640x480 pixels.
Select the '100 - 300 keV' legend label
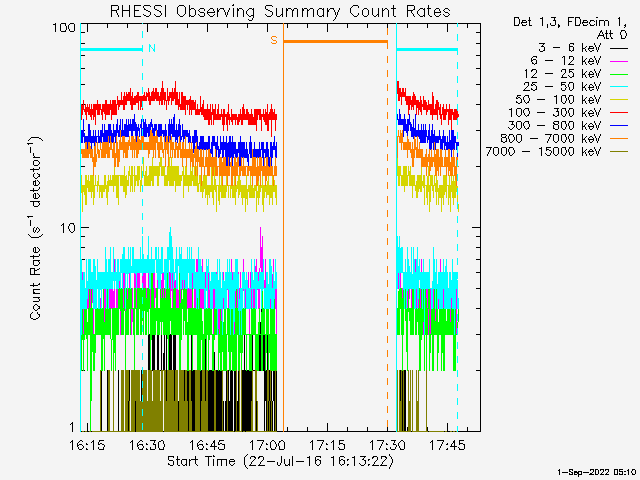coord(555,113)
